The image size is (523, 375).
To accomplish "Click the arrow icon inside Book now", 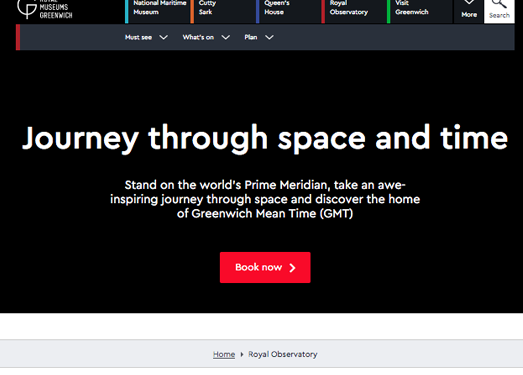I will 293,268.
